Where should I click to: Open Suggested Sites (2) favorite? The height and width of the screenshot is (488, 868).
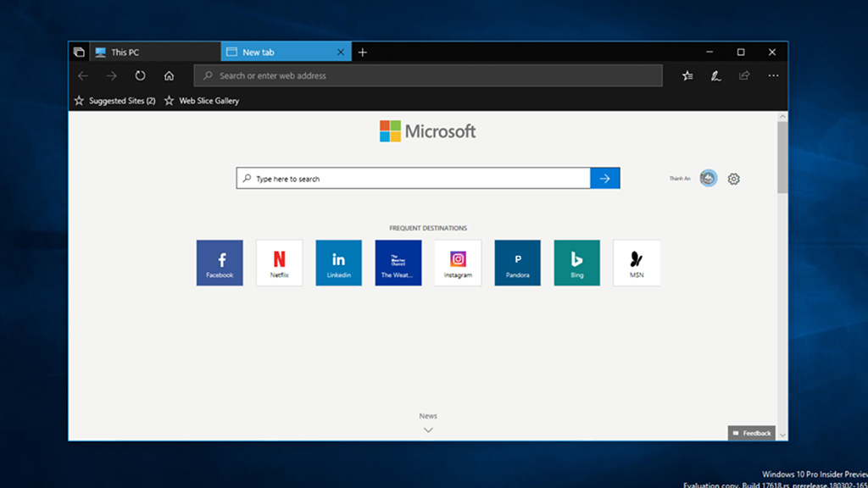point(115,101)
